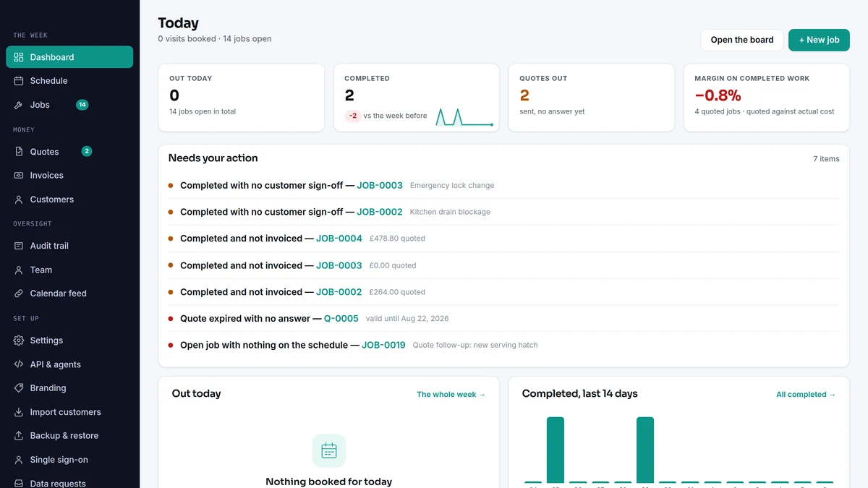Open JOB-0002 quoted at £264.00
This screenshot has height=488, width=868.
pos(339,292)
